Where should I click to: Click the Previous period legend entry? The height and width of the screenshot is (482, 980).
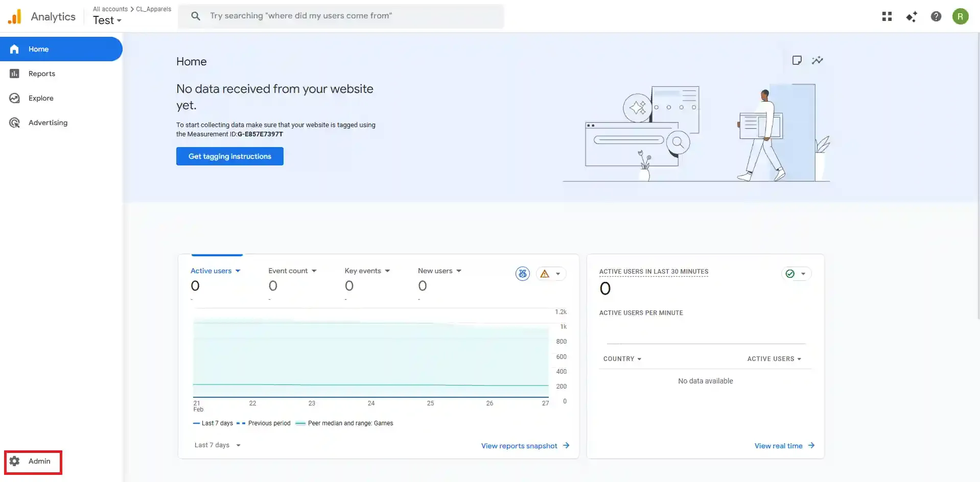click(263, 423)
